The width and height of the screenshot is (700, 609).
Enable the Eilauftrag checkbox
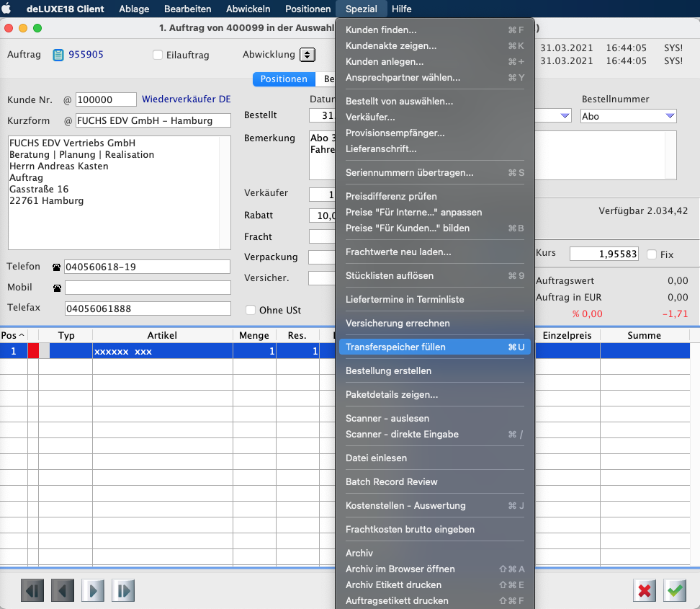158,55
